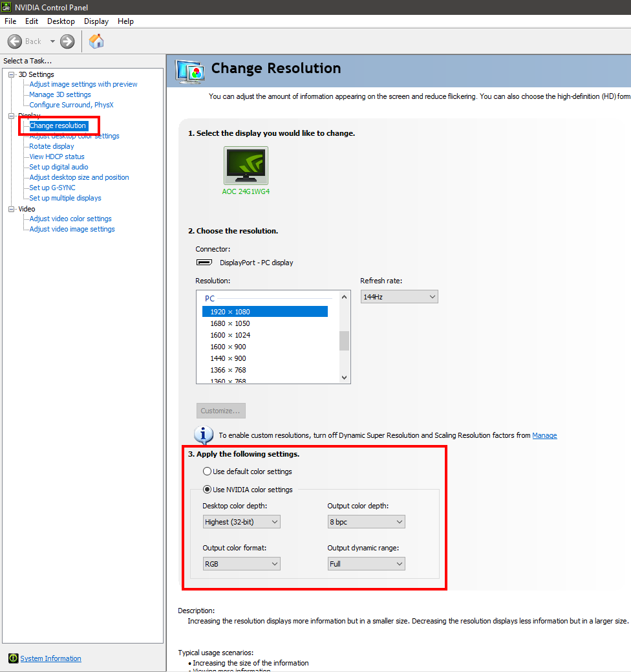Open the Refresh rate 144Hz dropdown
The height and width of the screenshot is (672, 631).
click(x=400, y=297)
